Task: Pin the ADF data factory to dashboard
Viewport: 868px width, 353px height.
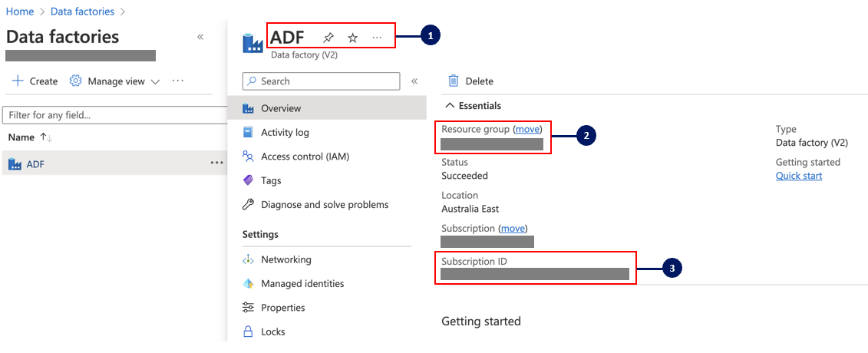Action: (x=328, y=37)
